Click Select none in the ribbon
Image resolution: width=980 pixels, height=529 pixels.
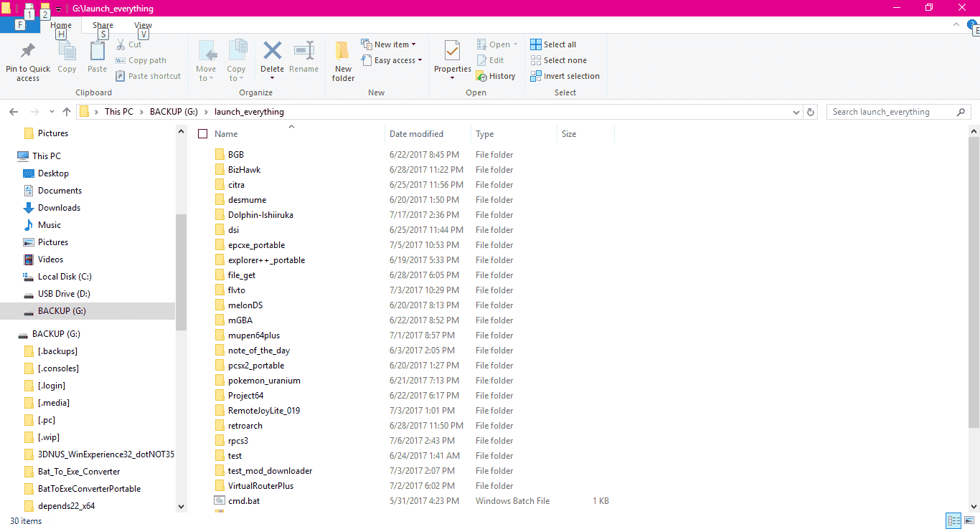coord(558,60)
